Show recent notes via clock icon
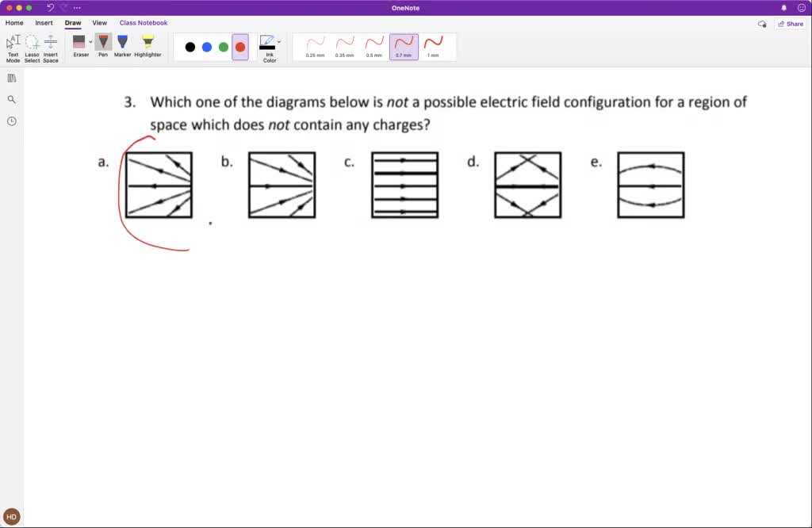This screenshot has width=812, height=528. coord(11,121)
